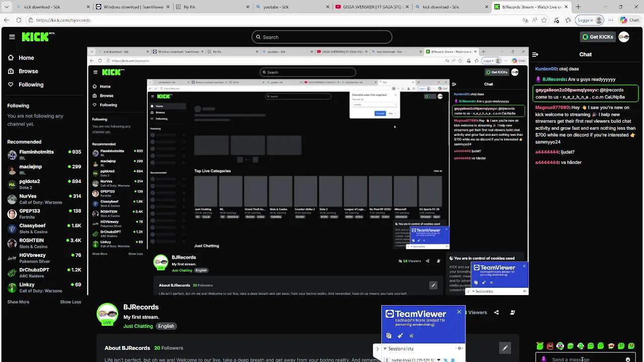Open maciejmp channel in main Recommended list
Image resolution: width=644 pixels, height=362 pixels.
click(x=44, y=169)
